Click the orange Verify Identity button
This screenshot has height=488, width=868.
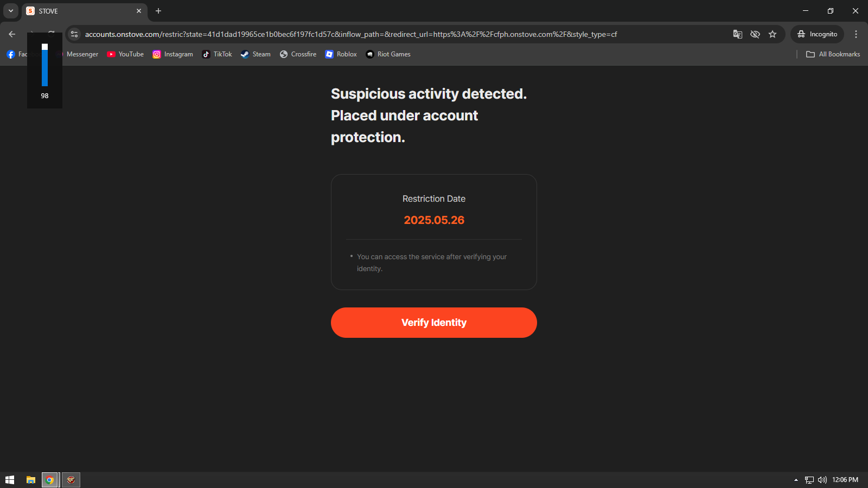(434, 323)
